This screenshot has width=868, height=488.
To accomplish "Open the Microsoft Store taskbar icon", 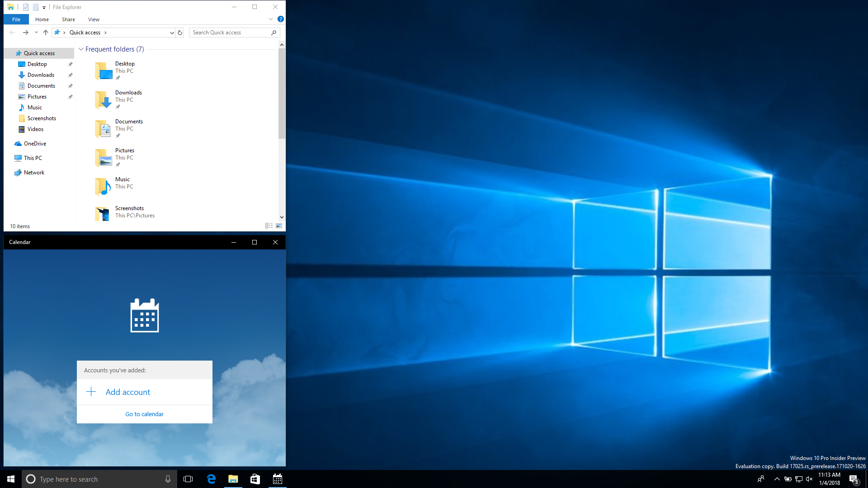I will click(x=255, y=479).
